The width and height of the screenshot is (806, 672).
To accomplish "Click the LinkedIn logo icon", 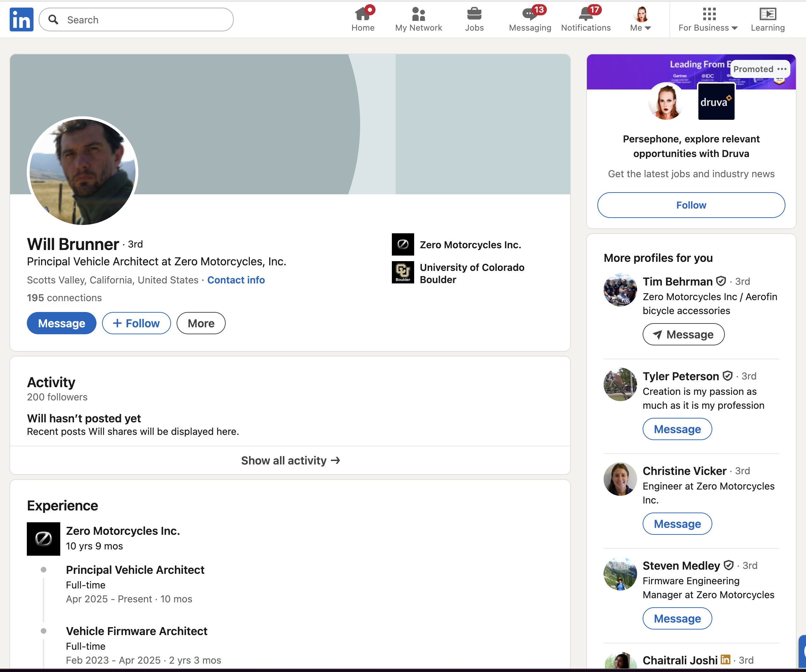I will pos(22,19).
